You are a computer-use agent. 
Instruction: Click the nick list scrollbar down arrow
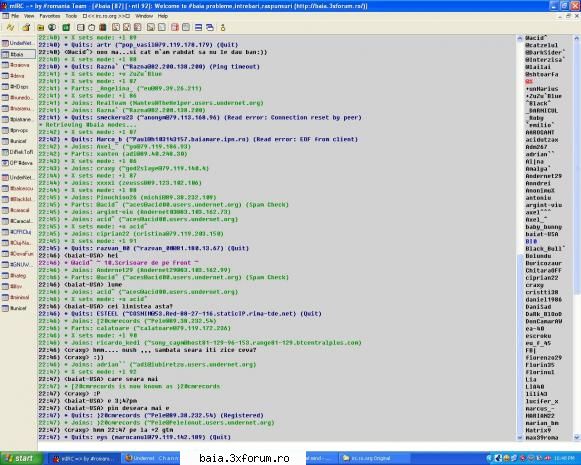click(577, 438)
